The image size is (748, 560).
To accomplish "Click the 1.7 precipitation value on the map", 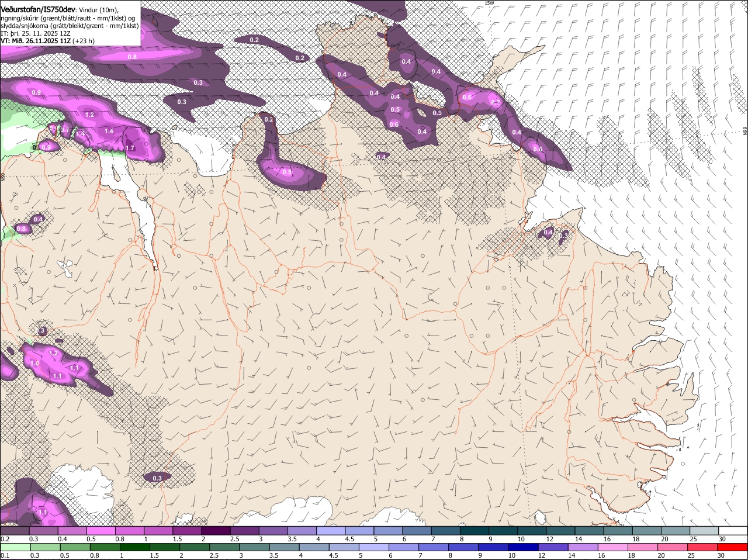I will tap(130, 148).
